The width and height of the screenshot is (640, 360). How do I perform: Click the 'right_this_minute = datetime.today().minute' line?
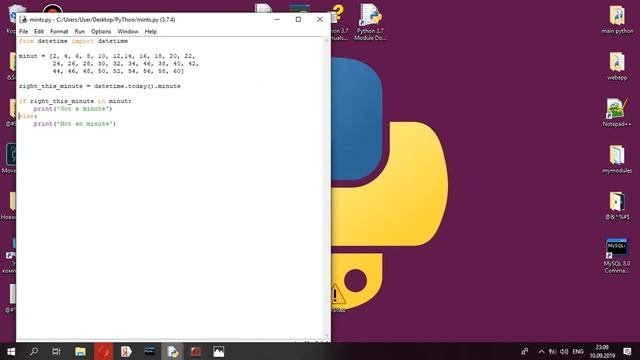tap(100, 86)
